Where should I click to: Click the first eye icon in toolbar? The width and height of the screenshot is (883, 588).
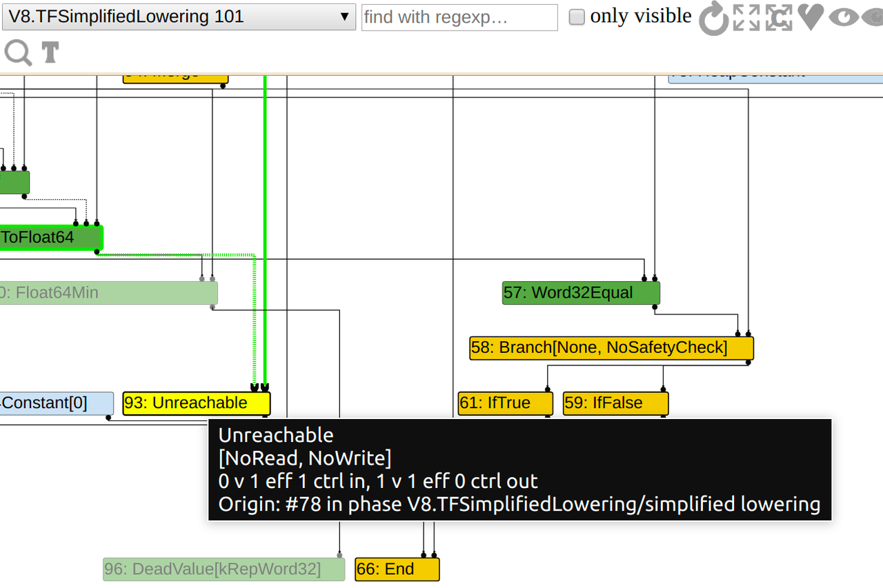coord(843,17)
